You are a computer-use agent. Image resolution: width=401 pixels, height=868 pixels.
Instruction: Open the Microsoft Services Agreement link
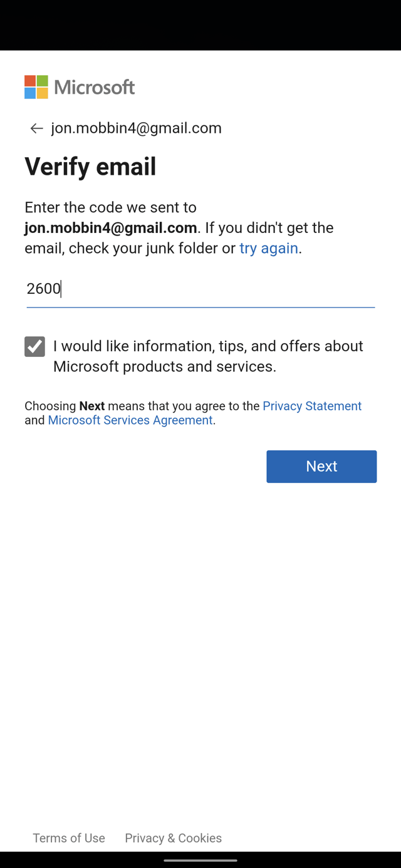pos(130,420)
